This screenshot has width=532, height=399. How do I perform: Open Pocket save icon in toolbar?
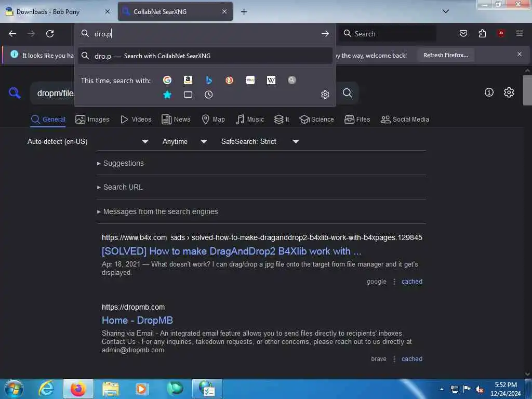463,33
